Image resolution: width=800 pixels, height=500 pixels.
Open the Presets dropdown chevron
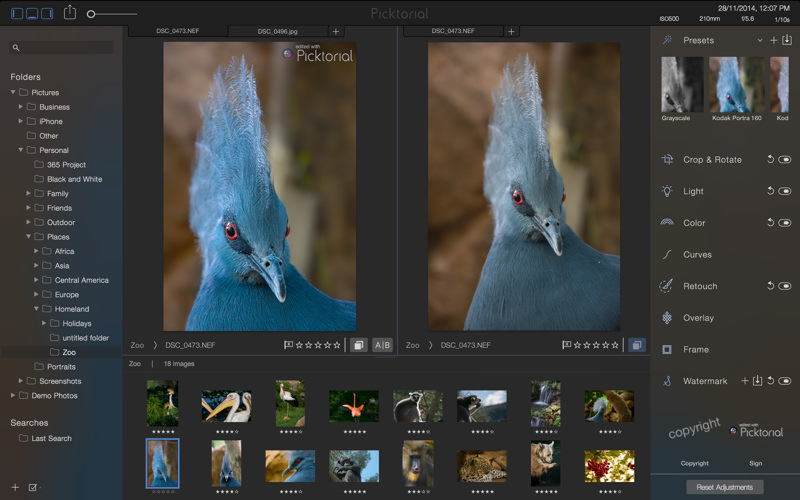760,41
